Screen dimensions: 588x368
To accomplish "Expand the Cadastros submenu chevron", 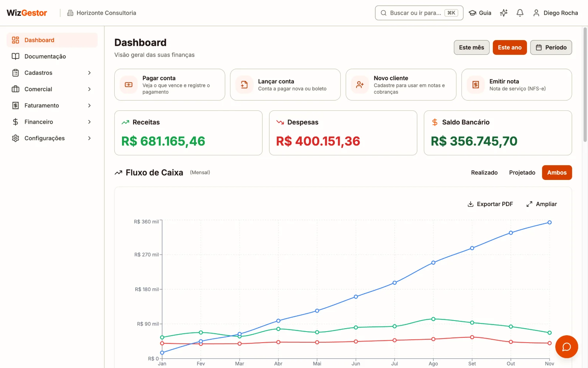I will (x=89, y=73).
